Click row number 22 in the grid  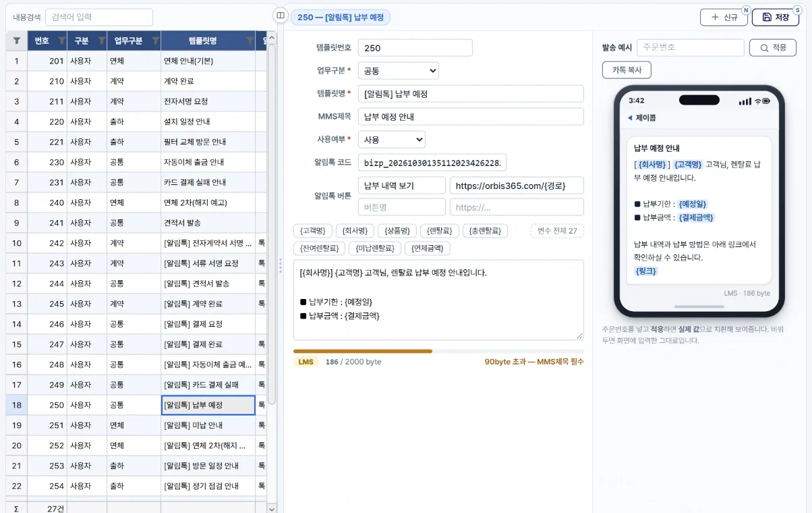(16, 486)
